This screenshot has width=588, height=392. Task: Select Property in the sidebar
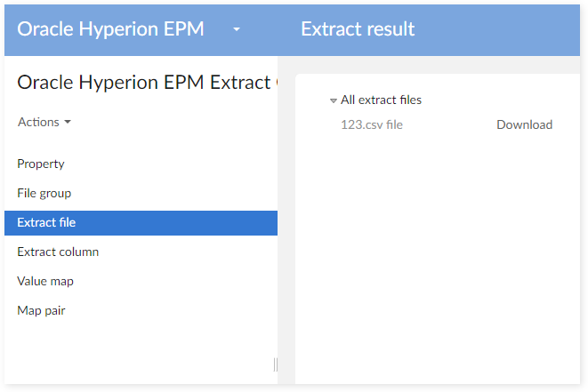point(41,164)
